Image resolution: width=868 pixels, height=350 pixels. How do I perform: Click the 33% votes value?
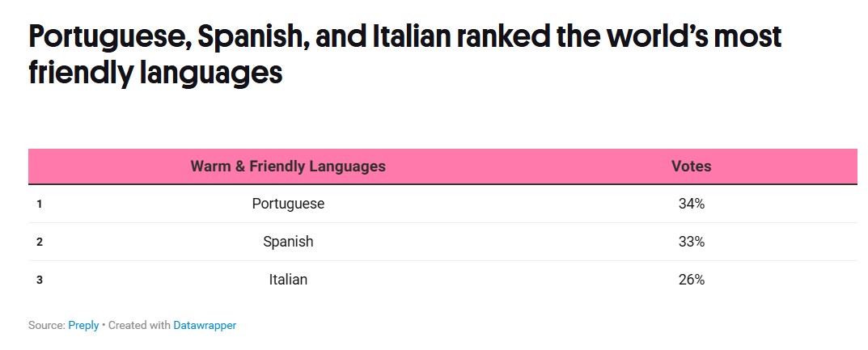692,242
